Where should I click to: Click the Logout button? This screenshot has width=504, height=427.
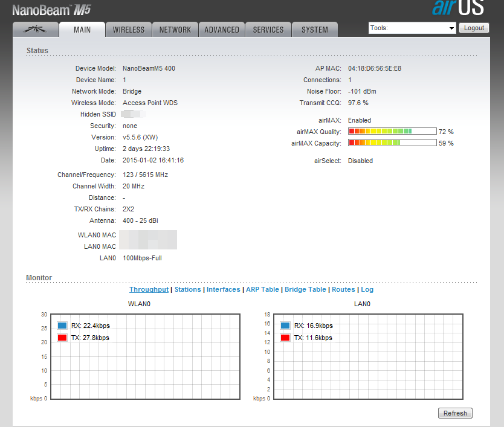click(x=474, y=28)
